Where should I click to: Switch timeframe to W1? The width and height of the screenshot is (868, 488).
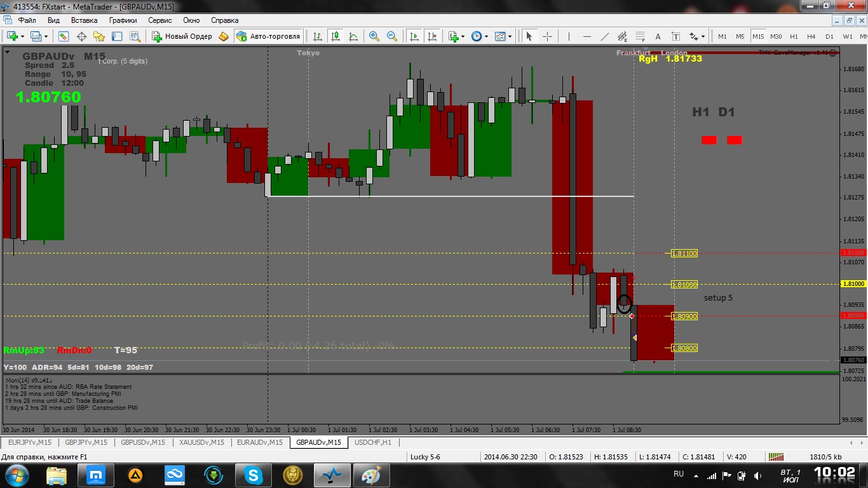848,36
